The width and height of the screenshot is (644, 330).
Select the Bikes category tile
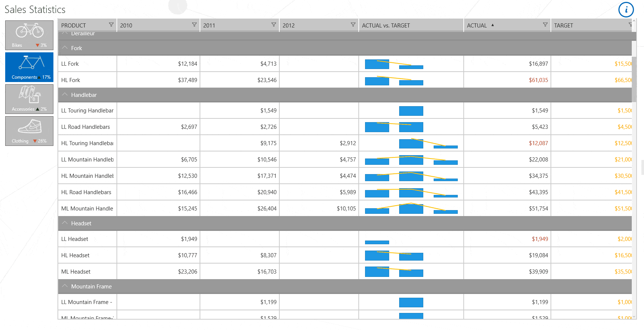pyautogui.click(x=29, y=35)
